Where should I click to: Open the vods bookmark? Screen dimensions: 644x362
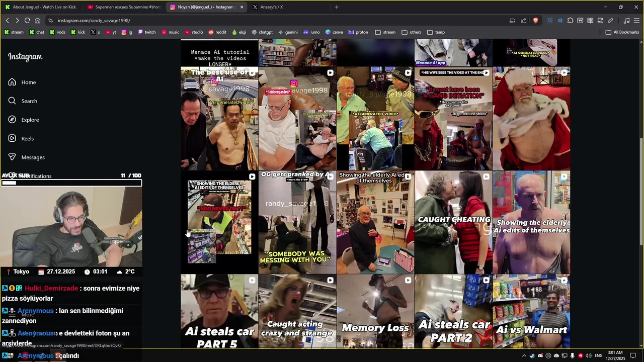point(57,32)
